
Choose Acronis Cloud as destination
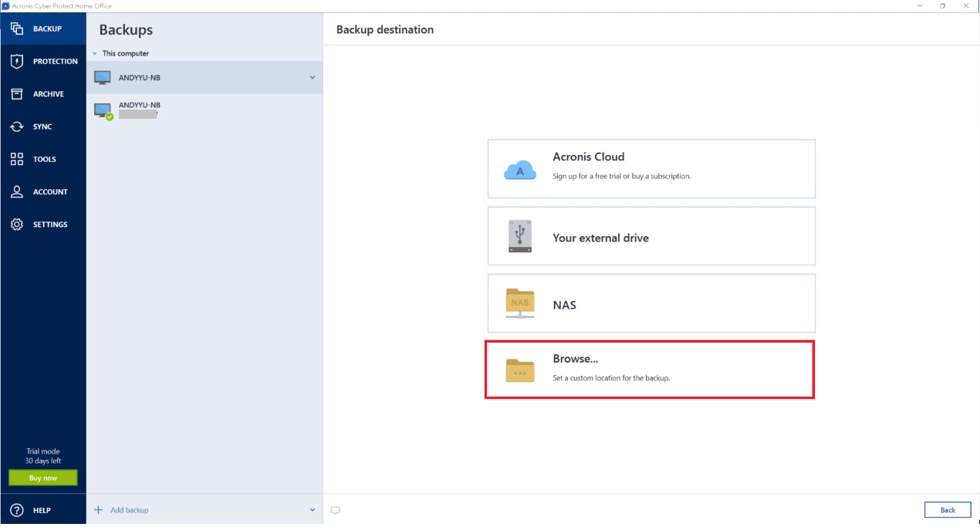[x=651, y=168]
